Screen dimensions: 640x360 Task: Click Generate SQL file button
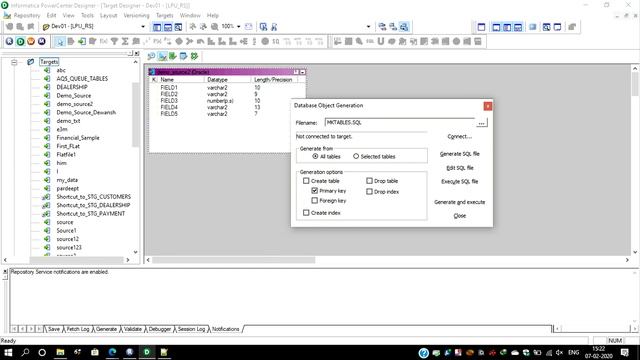click(x=460, y=154)
